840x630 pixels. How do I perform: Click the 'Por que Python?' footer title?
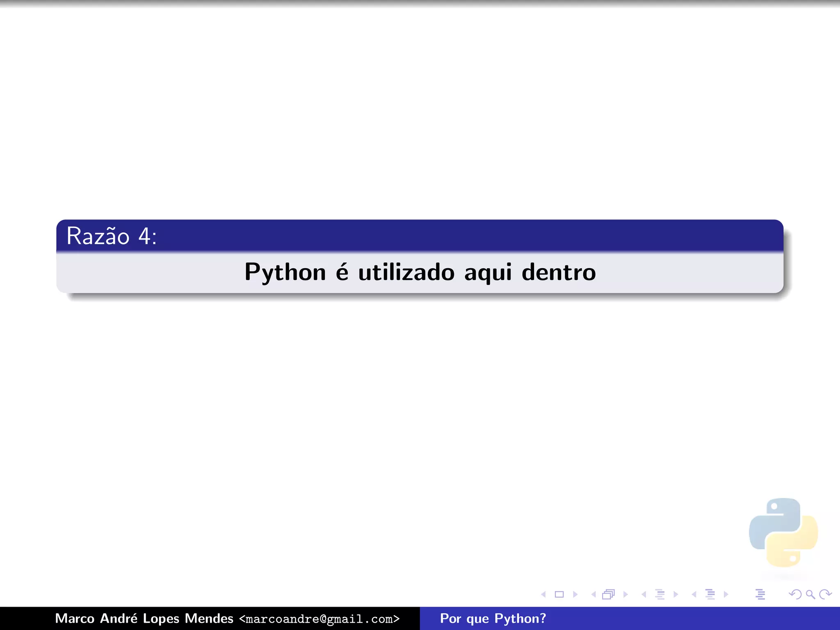[x=493, y=619]
